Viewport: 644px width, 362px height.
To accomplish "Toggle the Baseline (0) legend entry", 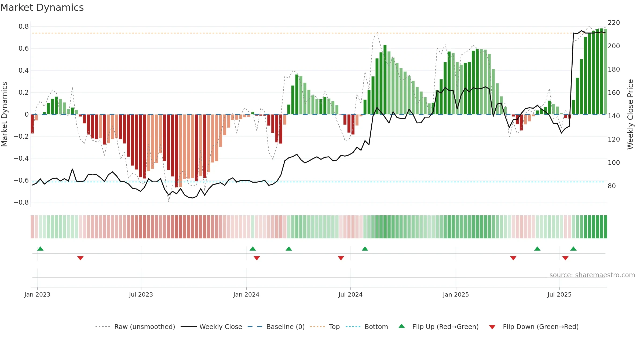I will pyautogui.click(x=276, y=327).
